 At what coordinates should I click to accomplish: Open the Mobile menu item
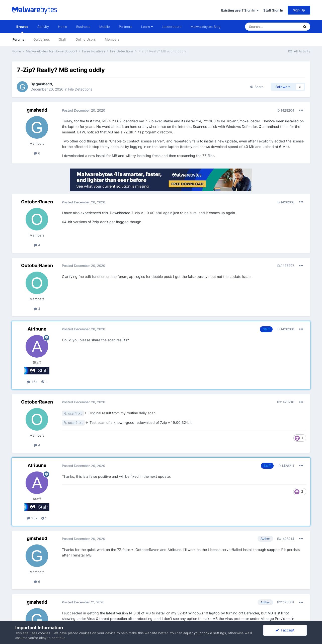105,27
